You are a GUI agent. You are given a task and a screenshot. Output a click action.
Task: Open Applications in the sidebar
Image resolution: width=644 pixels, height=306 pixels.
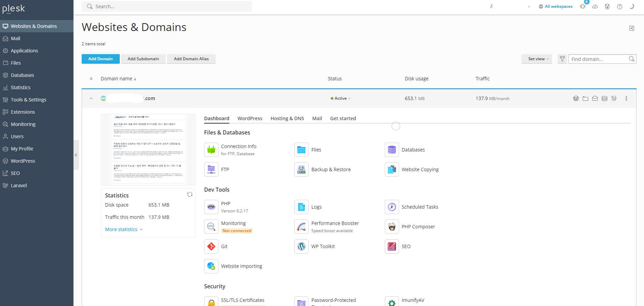(37, 51)
